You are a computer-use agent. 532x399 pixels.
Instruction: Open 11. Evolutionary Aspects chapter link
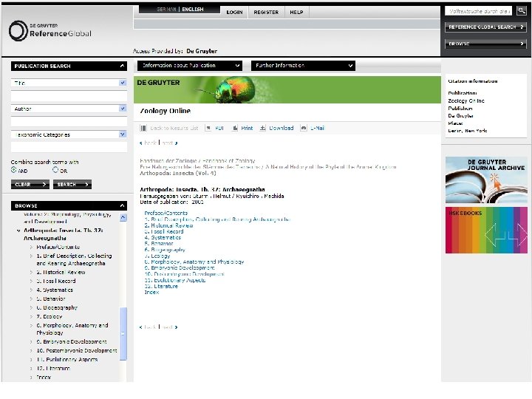click(175, 280)
